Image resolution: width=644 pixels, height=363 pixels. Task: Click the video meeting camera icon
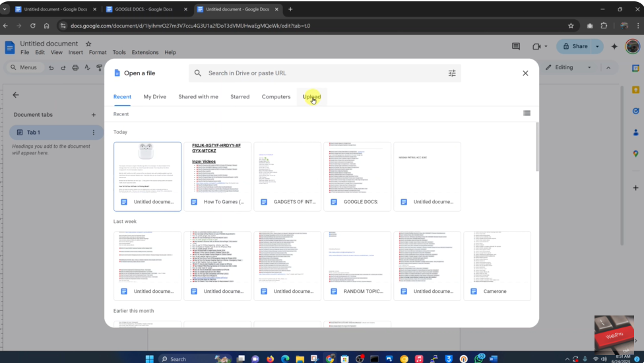tap(536, 46)
